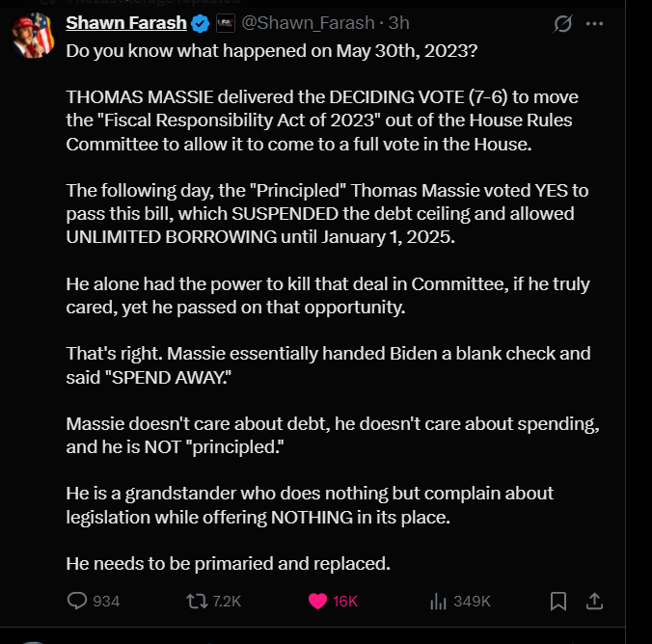
Task: Repost this tweet via retweet icon
Action: [196, 601]
